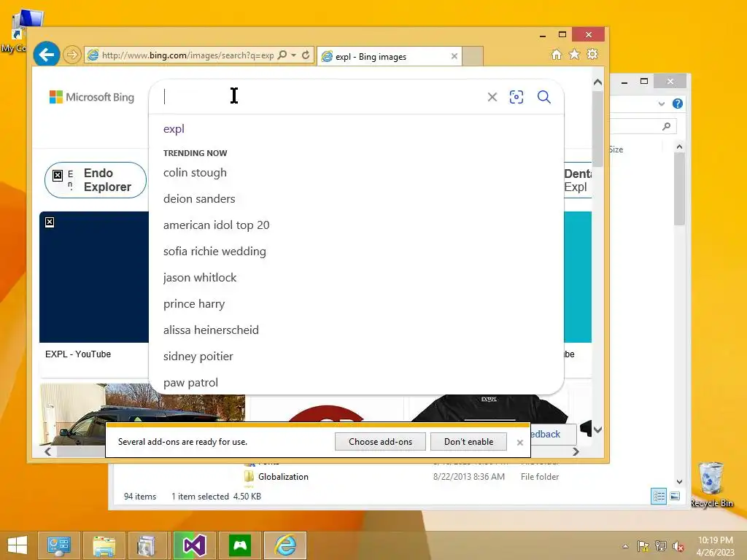This screenshot has height=560, width=747.
Task: Click the page vertical scrollbar up arrow
Action: pos(597,82)
